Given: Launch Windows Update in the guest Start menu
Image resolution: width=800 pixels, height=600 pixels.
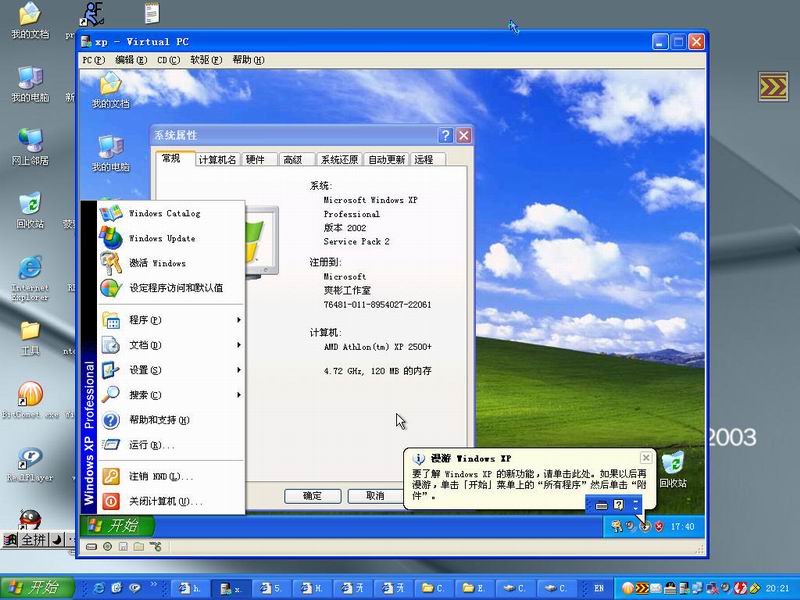Looking at the screenshot, I should point(171,238).
